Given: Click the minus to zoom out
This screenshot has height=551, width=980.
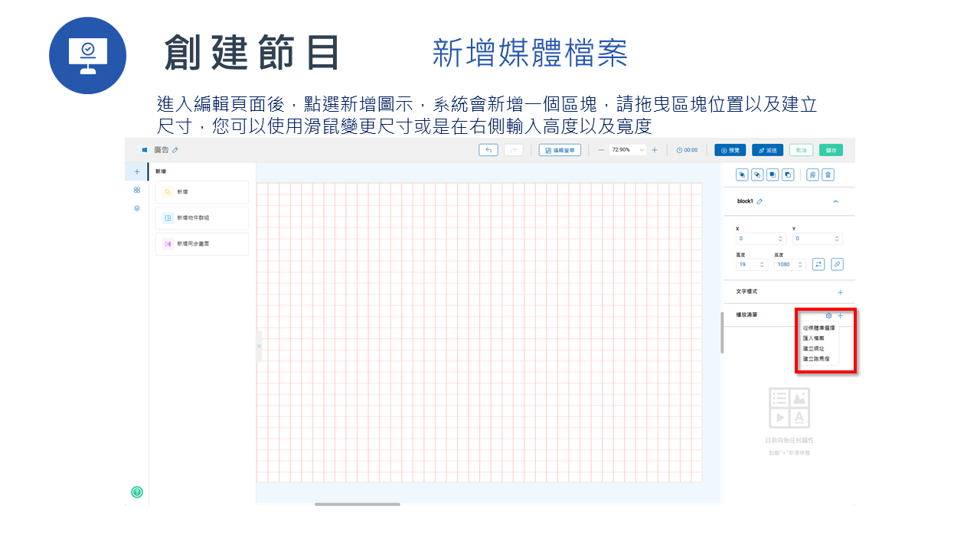Looking at the screenshot, I should click(600, 150).
